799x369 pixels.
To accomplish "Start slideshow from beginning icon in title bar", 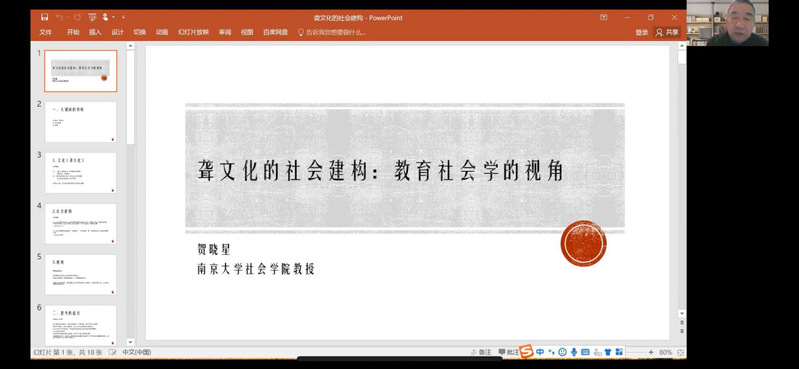I will coord(92,17).
